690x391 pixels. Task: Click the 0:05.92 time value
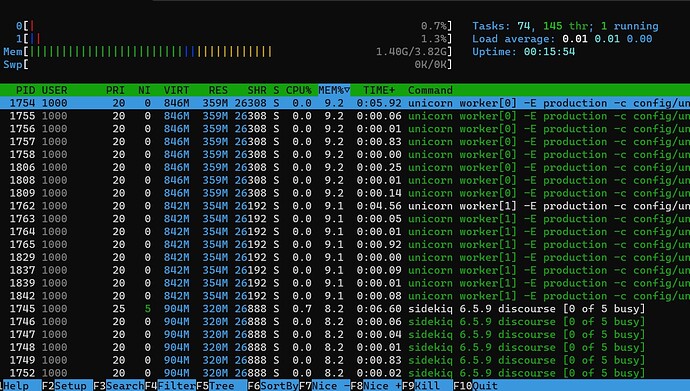379,103
